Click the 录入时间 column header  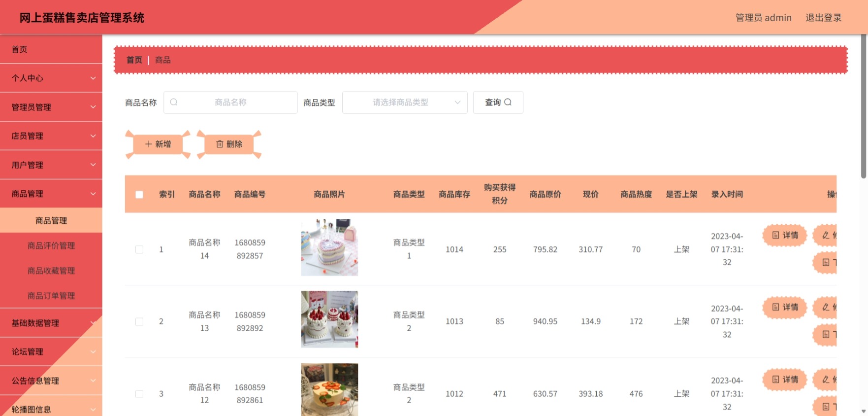[x=727, y=194]
